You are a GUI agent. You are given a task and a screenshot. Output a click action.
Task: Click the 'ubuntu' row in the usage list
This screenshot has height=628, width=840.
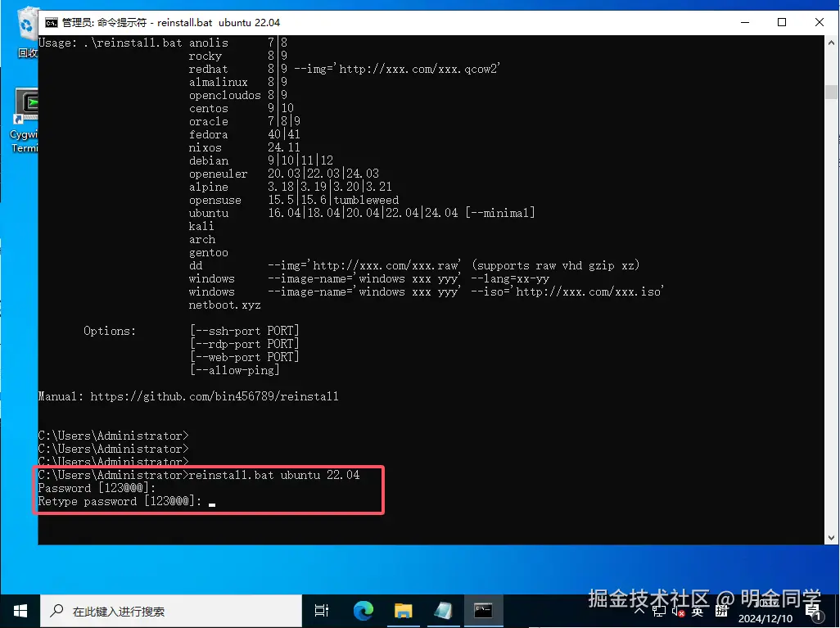362,213
